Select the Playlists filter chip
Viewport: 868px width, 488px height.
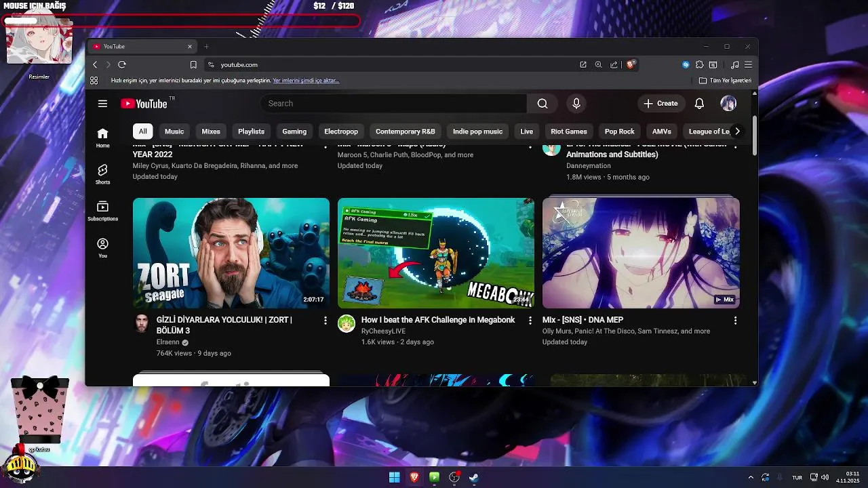[x=251, y=131]
